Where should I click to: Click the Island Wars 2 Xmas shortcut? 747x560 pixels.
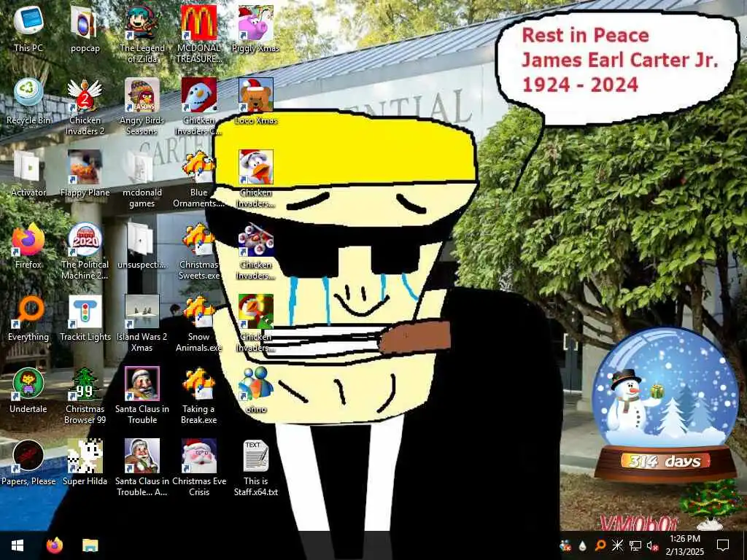point(142,323)
